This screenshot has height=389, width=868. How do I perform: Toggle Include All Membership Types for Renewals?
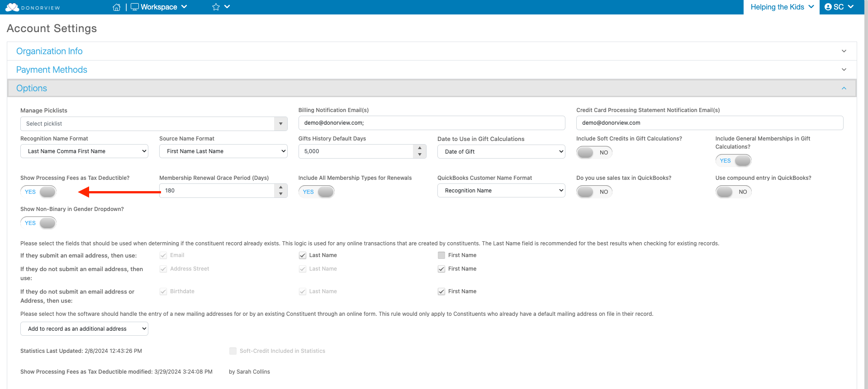click(317, 192)
